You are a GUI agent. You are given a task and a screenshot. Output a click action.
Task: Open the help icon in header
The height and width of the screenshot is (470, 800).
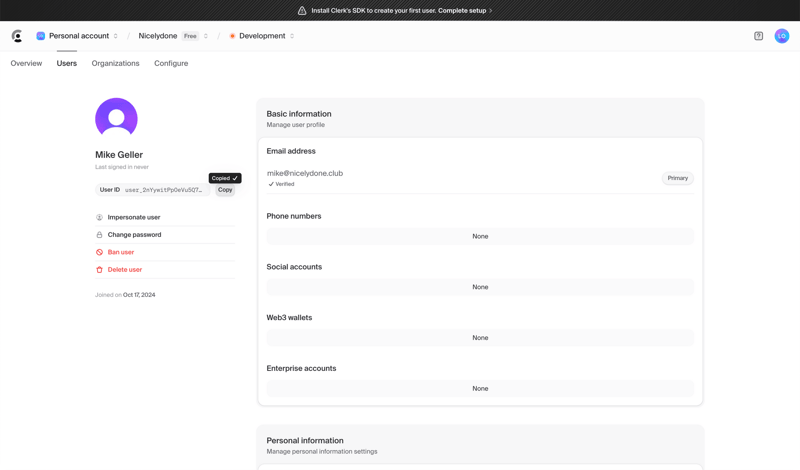coord(758,36)
